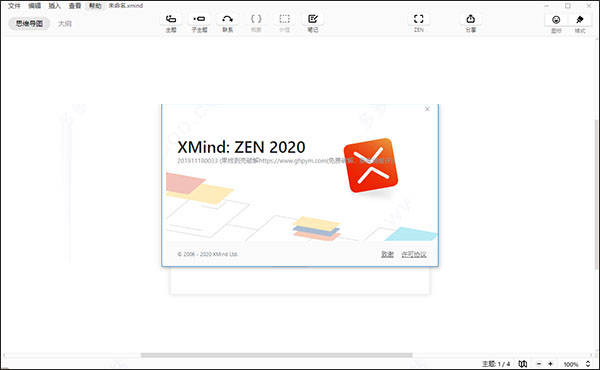This screenshot has width=600, height=370.
Task: Click the 100% zoom value
Action: click(571, 364)
